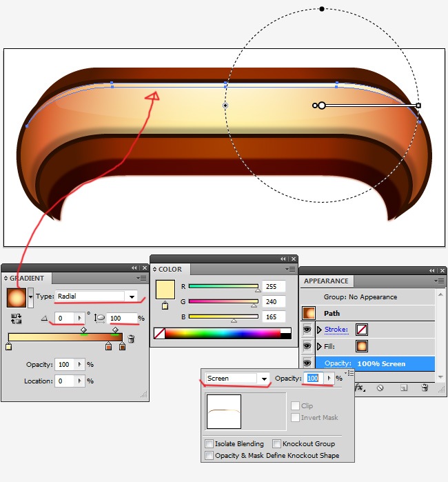This screenshot has width=448, height=482.
Task: Pick a color from the spectrum bar
Action: [223, 334]
